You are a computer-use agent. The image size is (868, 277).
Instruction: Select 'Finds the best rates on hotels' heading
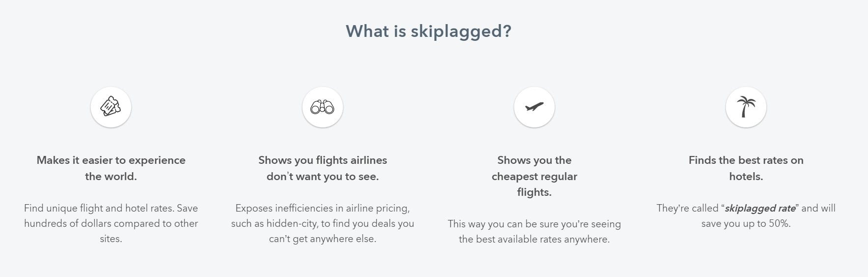pyautogui.click(x=746, y=168)
